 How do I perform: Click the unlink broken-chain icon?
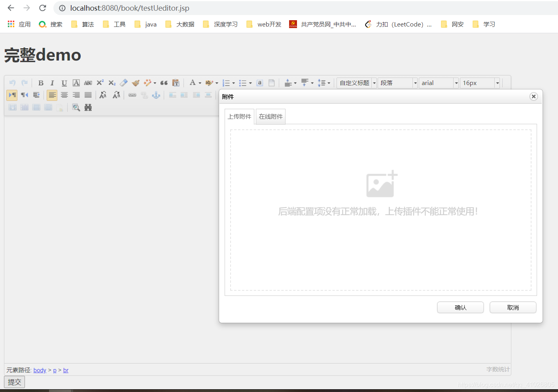point(144,95)
